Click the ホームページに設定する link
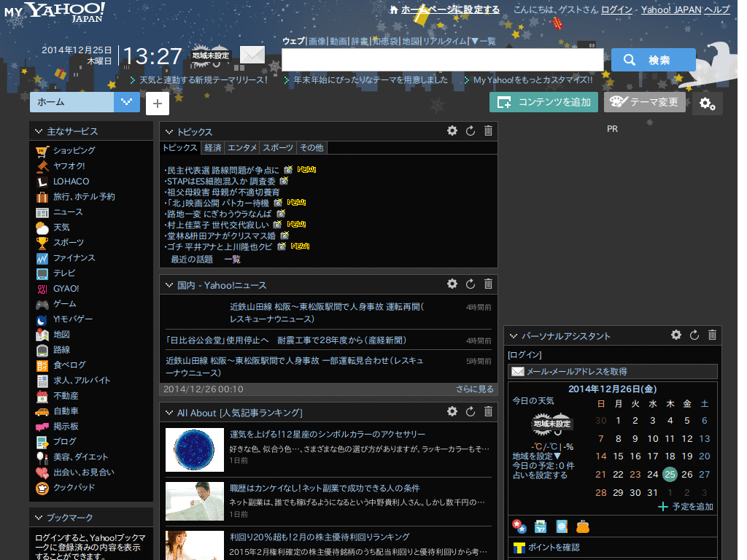Screen dimensions: 747x560 450,9
